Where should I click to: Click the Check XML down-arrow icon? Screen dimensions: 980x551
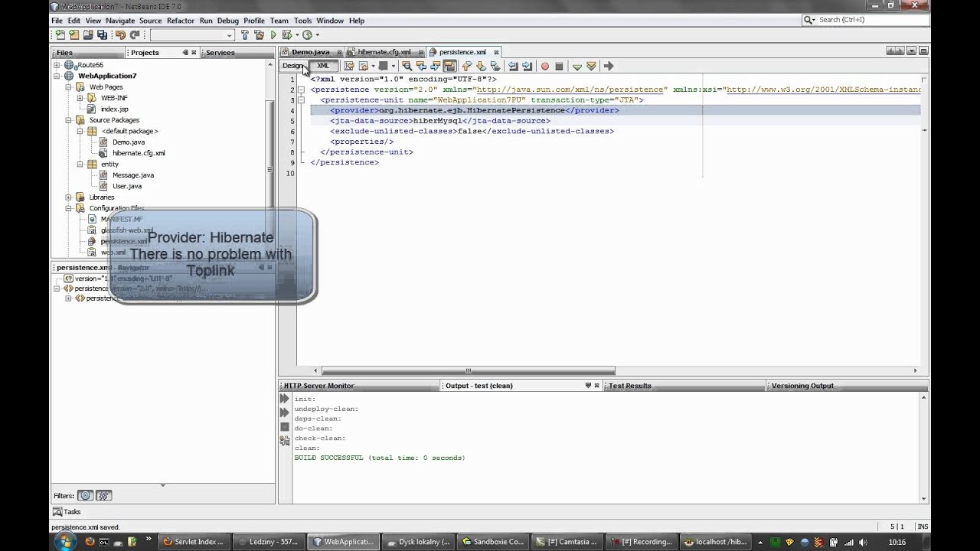pyautogui.click(x=577, y=67)
